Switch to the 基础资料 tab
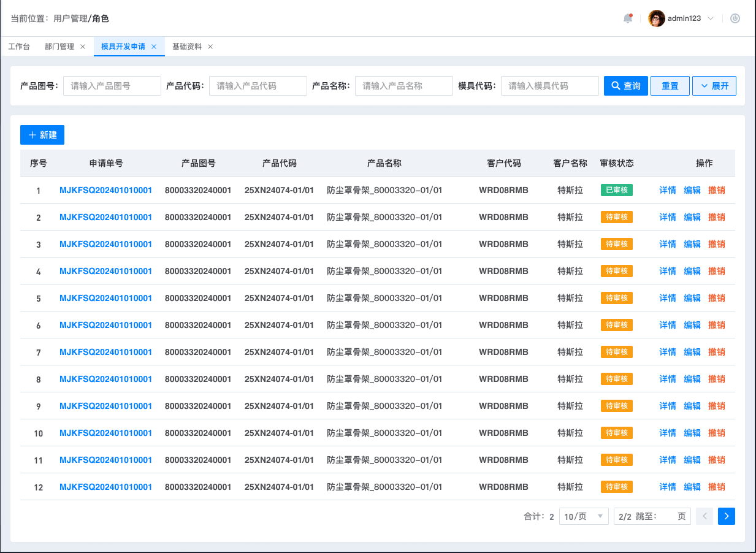The image size is (756, 553). point(187,47)
